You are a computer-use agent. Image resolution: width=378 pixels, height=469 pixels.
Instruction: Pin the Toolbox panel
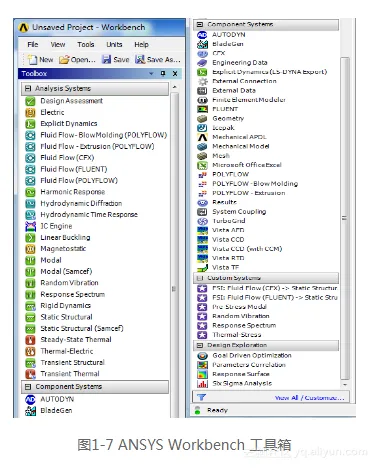pyautogui.click(x=163, y=74)
